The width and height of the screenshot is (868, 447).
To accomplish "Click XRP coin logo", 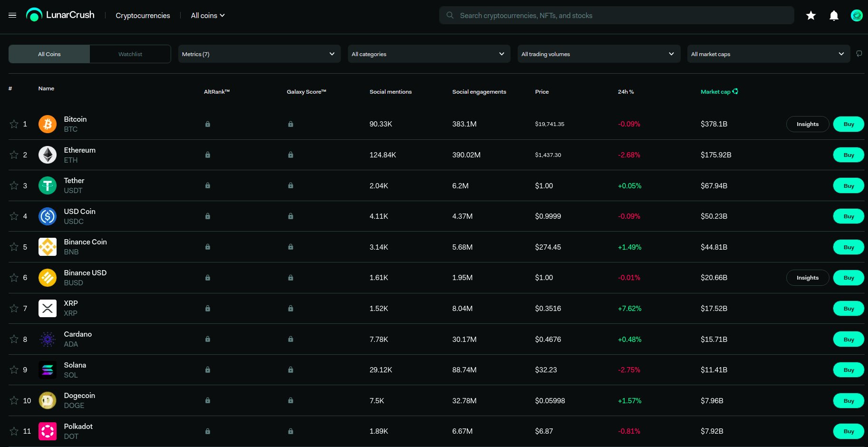I will (48, 309).
